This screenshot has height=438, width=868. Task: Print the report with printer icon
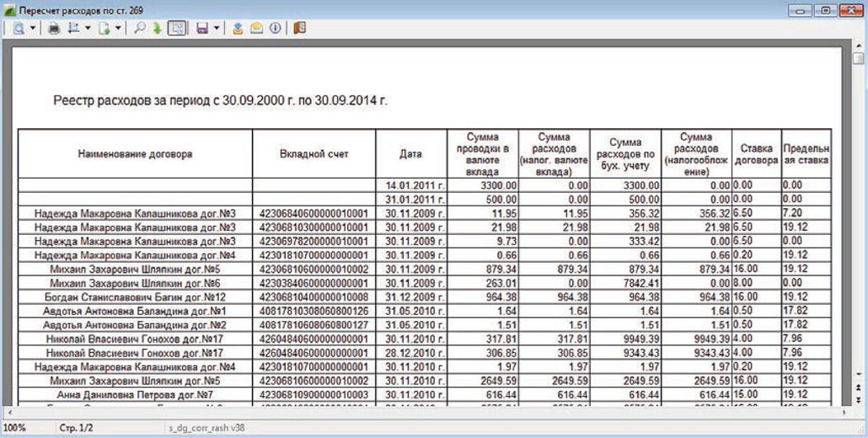pyautogui.click(x=54, y=28)
